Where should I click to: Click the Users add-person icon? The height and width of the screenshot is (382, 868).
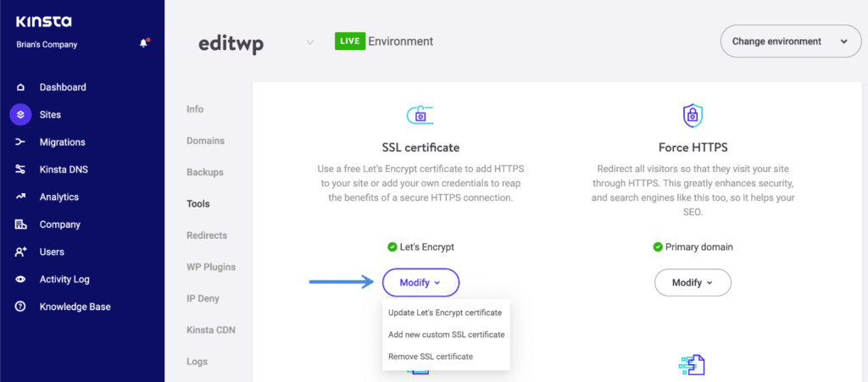pyautogui.click(x=20, y=252)
